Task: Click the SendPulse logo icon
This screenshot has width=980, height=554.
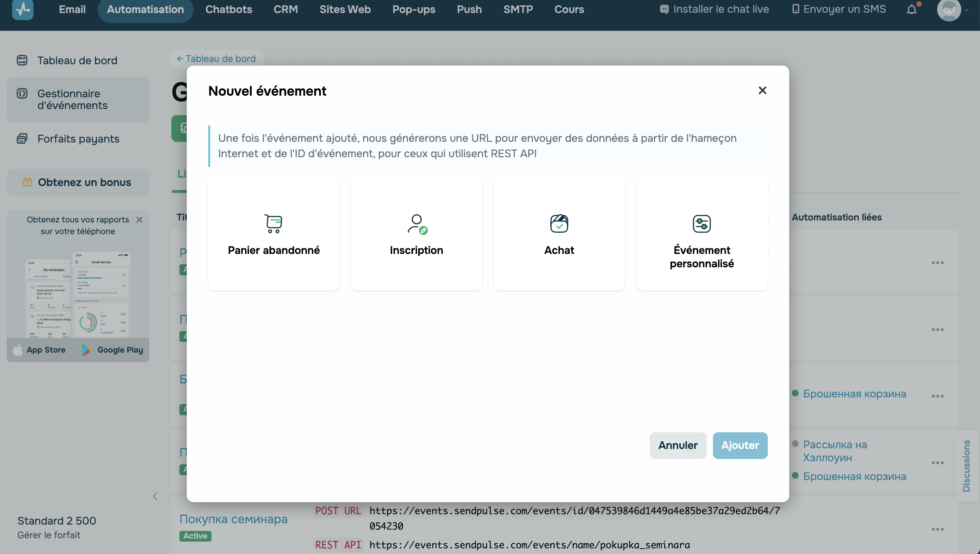Action: click(x=23, y=9)
